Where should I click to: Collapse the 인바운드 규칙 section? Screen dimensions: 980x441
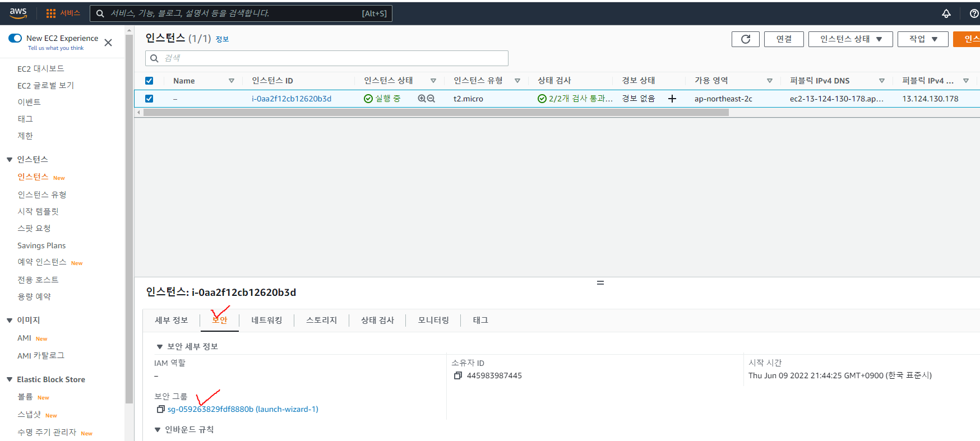click(158, 430)
